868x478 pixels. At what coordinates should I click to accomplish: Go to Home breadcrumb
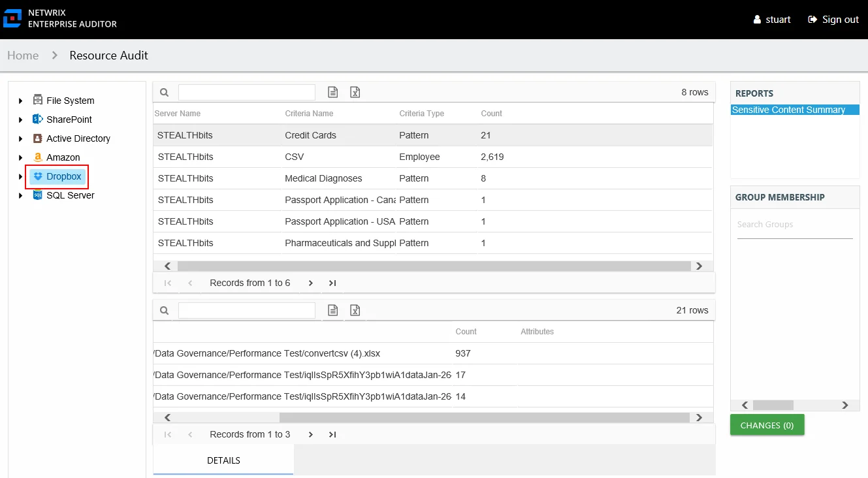tap(23, 56)
